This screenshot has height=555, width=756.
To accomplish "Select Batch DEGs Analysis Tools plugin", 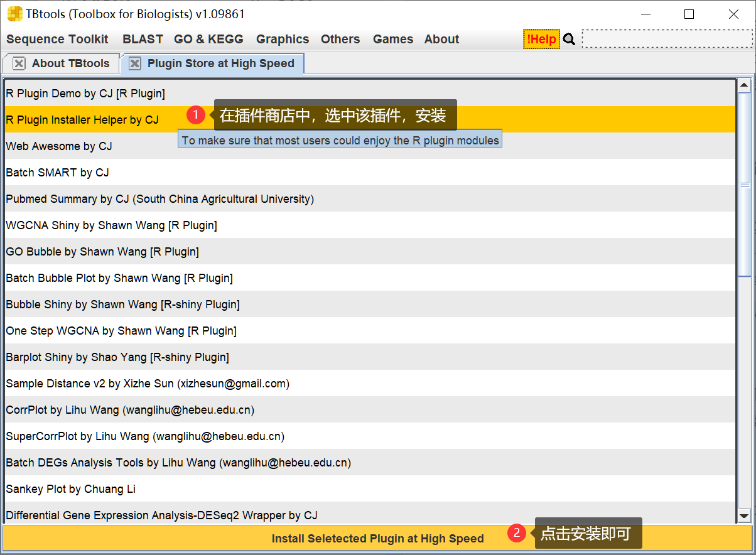I will click(370, 462).
